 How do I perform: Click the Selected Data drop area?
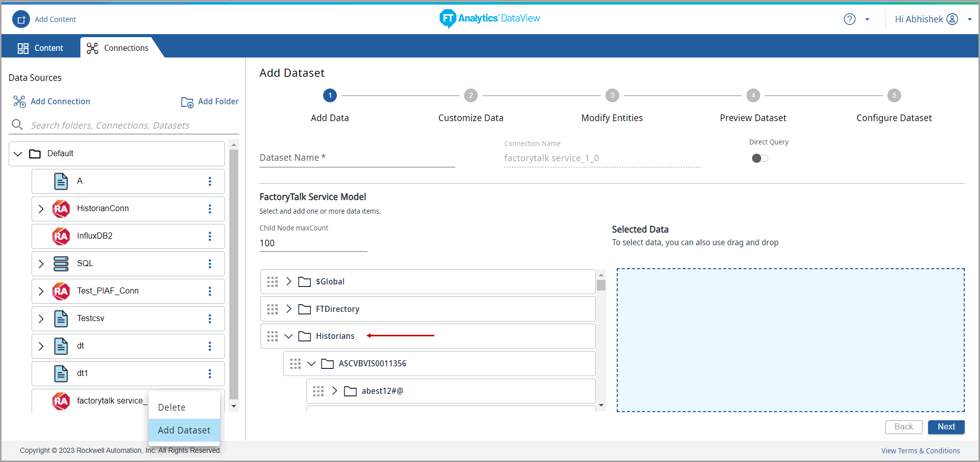791,340
